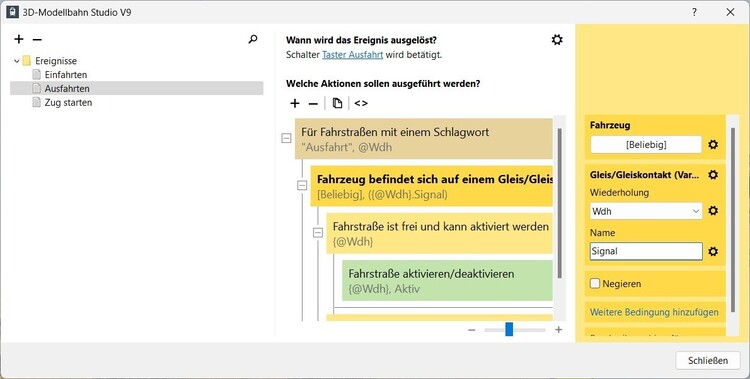Select Fahrstraße ist frei condition

coord(440,234)
